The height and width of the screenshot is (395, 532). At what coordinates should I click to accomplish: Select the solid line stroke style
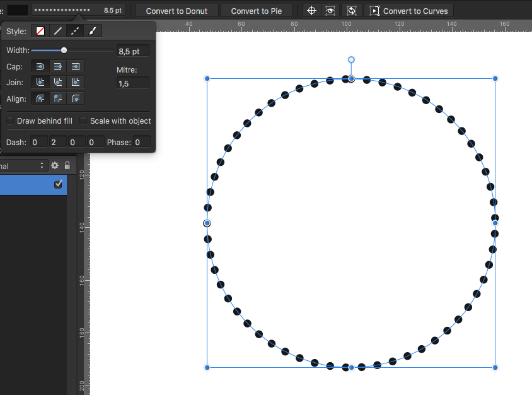point(58,31)
